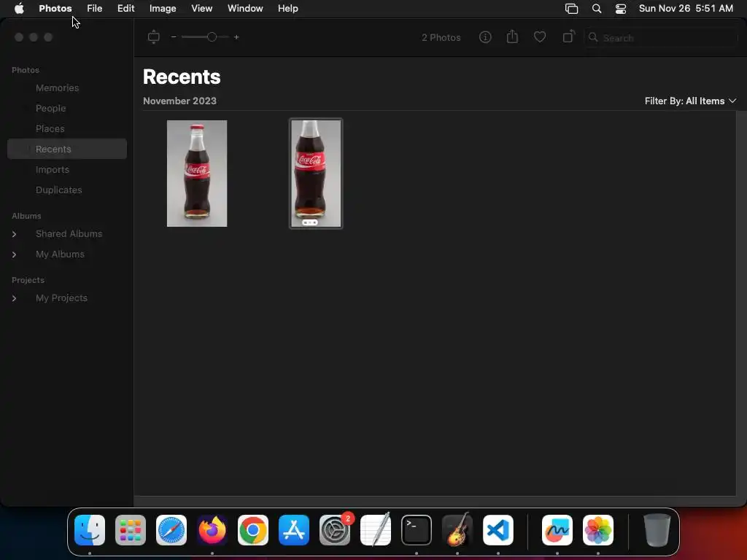Open Terminal from the Dock
This screenshot has width=747, height=560.
(x=417, y=530)
